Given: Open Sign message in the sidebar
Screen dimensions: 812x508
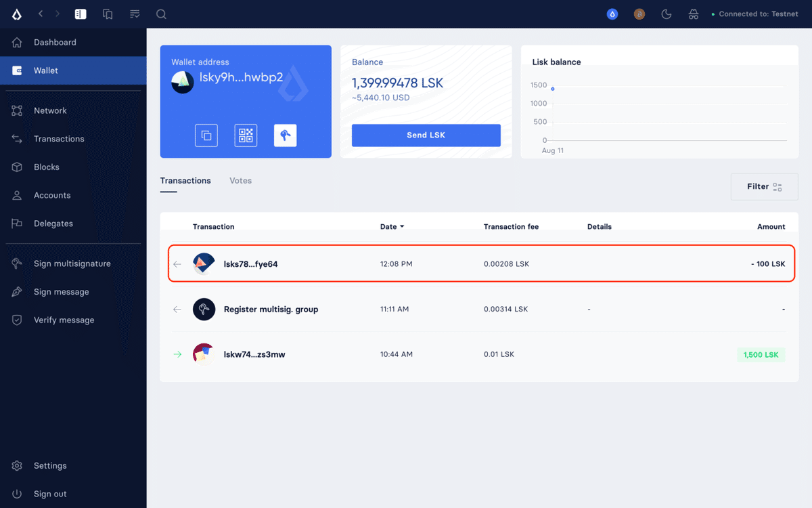Looking at the screenshot, I should pos(73,292).
